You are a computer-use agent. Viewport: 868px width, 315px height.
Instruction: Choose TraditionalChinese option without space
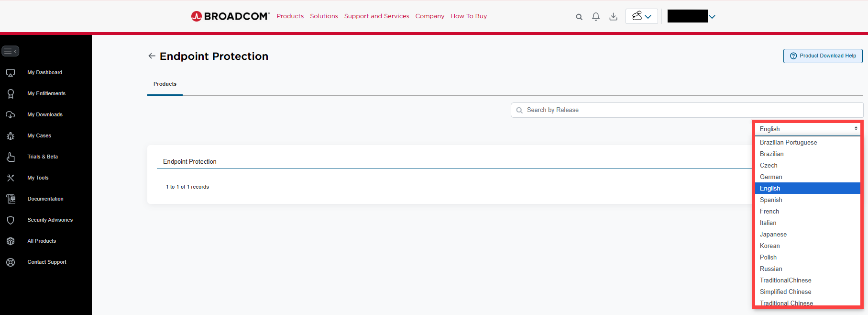click(808, 281)
